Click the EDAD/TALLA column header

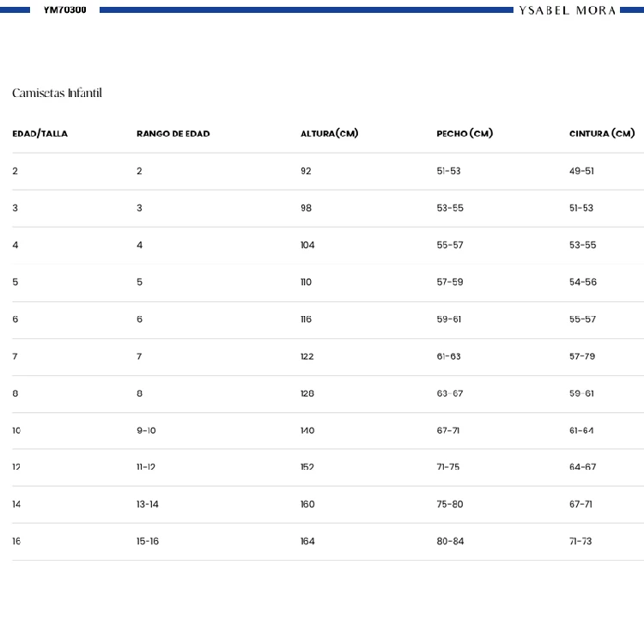point(39,134)
